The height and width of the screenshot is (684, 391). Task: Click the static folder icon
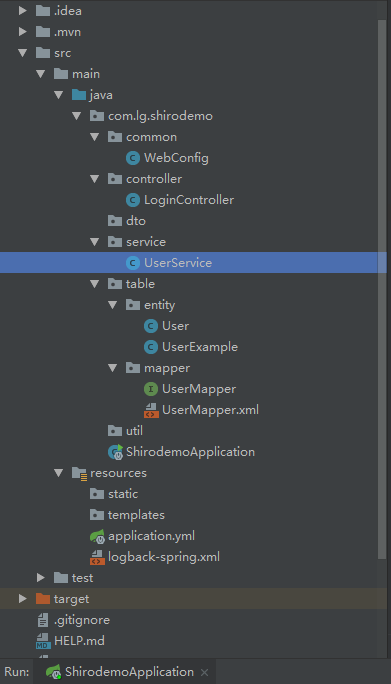97,494
